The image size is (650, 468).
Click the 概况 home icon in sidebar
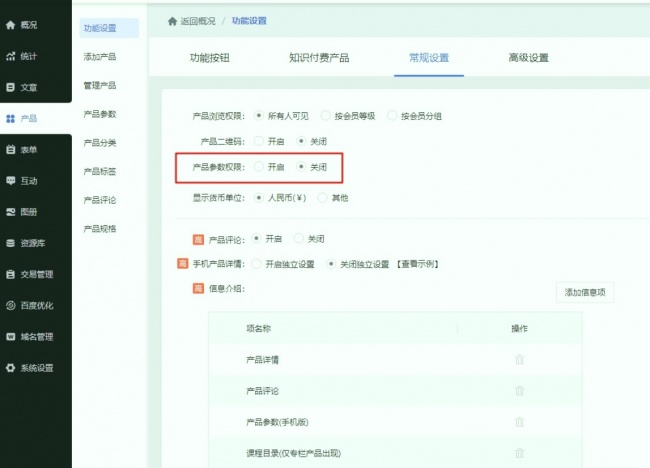(x=10, y=25)
